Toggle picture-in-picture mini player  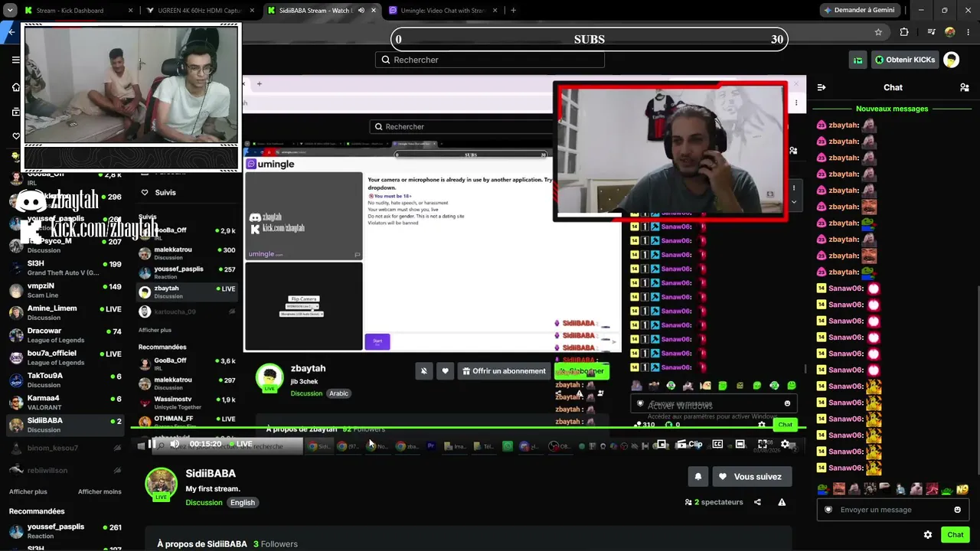(x=661, y=444)
